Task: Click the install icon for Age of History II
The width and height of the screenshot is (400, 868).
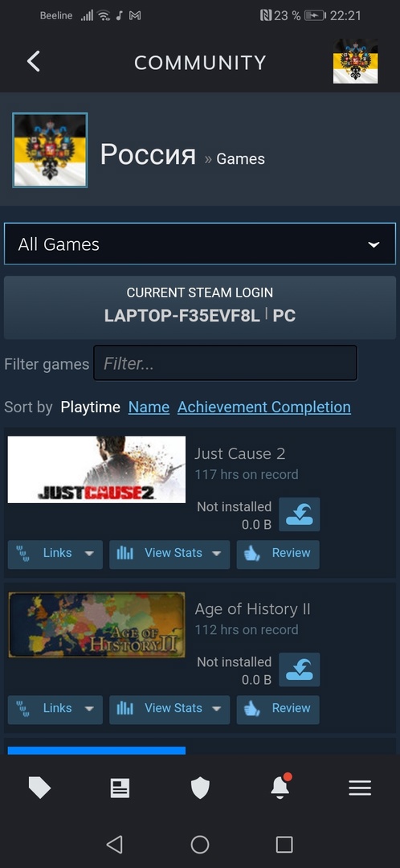Action: pyautogui.click(x=300, y=669)
